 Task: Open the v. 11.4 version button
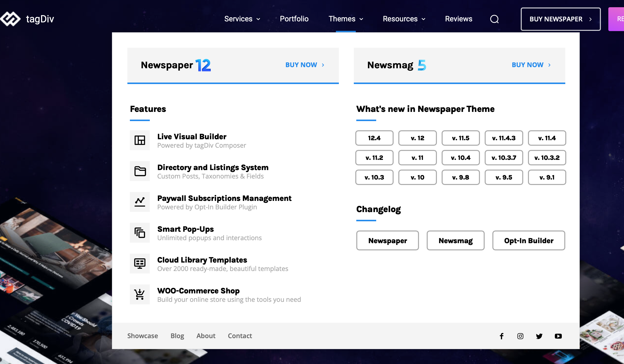point(547,138)
